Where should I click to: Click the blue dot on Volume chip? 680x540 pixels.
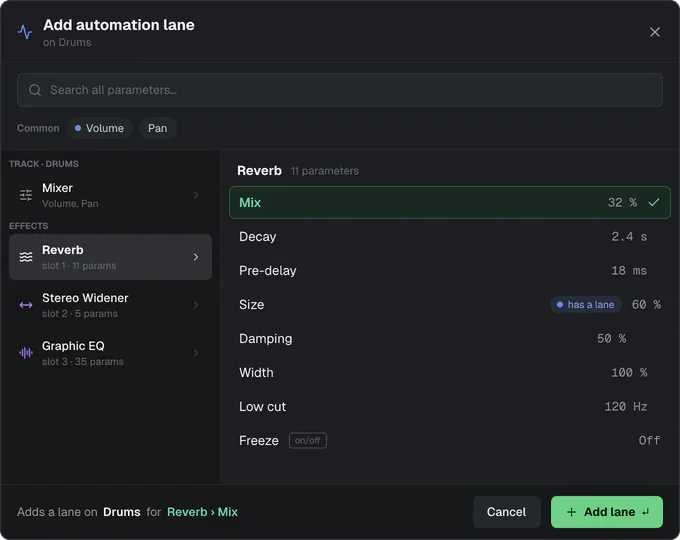coord(78,128)
